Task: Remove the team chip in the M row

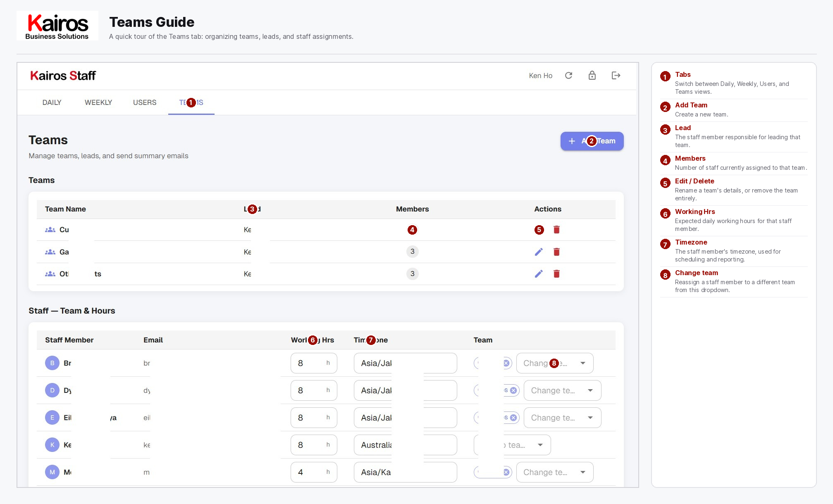Action: tap(506, 472)
